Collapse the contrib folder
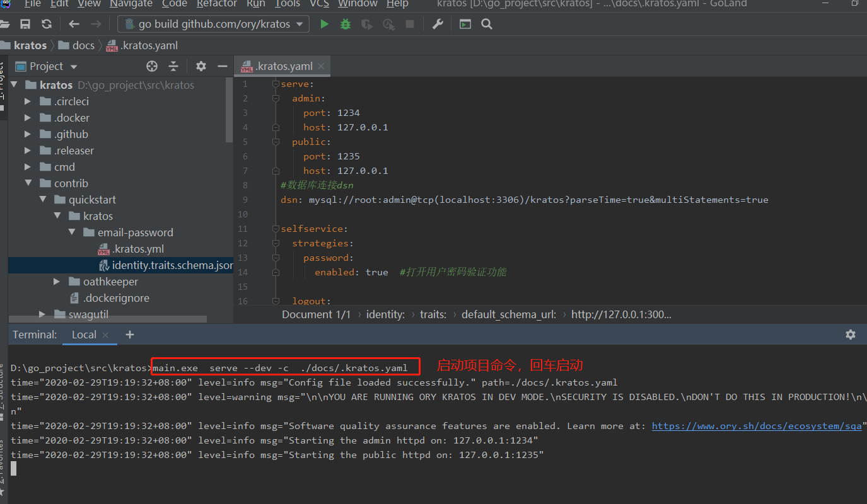The image size is (867, 504). point(28,183)
